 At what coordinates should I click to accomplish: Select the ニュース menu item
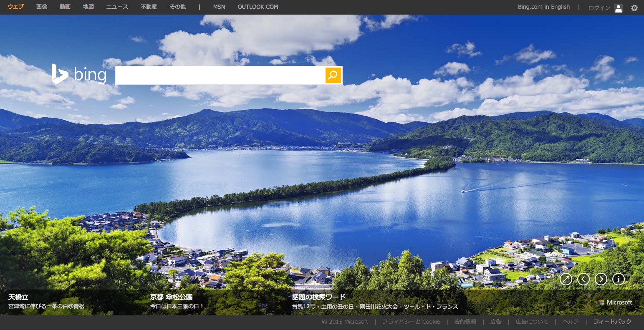tap(117, 7)
